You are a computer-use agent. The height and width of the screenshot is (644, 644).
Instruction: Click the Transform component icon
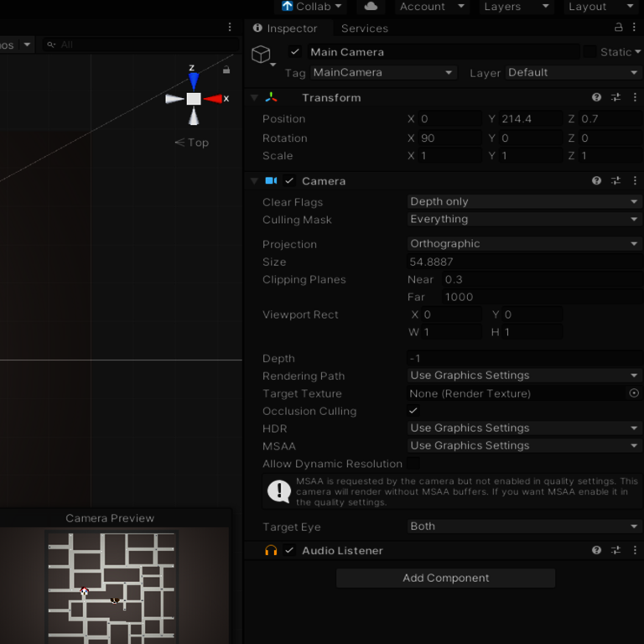pyautogui.click(x=271, y=98)
